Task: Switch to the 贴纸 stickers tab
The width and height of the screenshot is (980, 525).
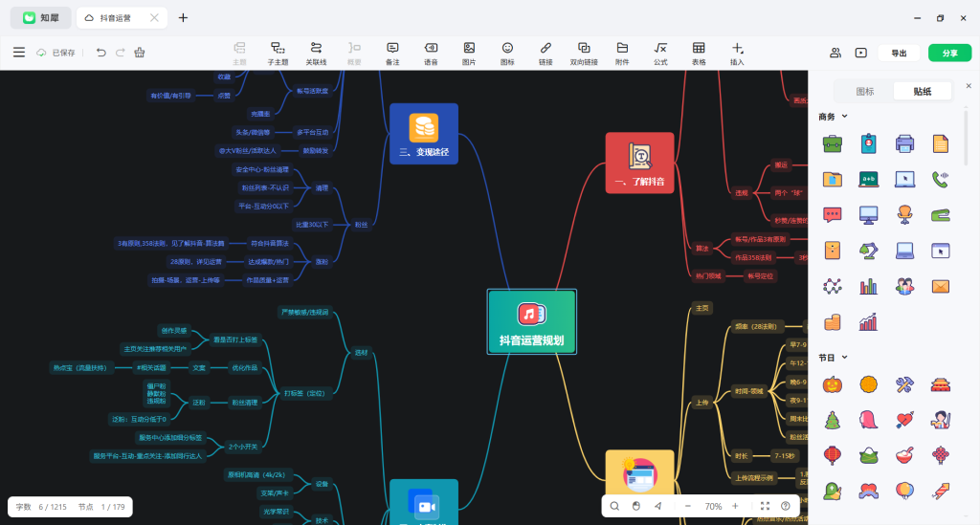Action: [x=923, y=91]
